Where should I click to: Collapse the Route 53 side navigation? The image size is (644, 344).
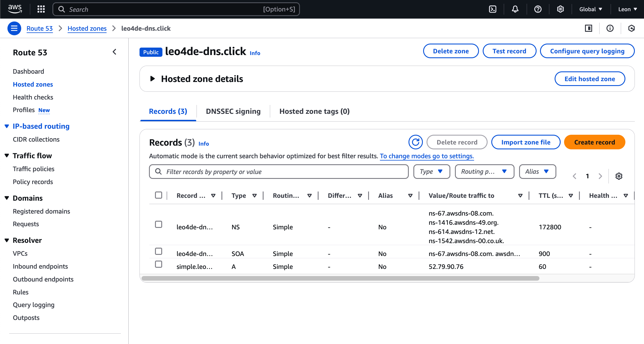click(114, 52)
